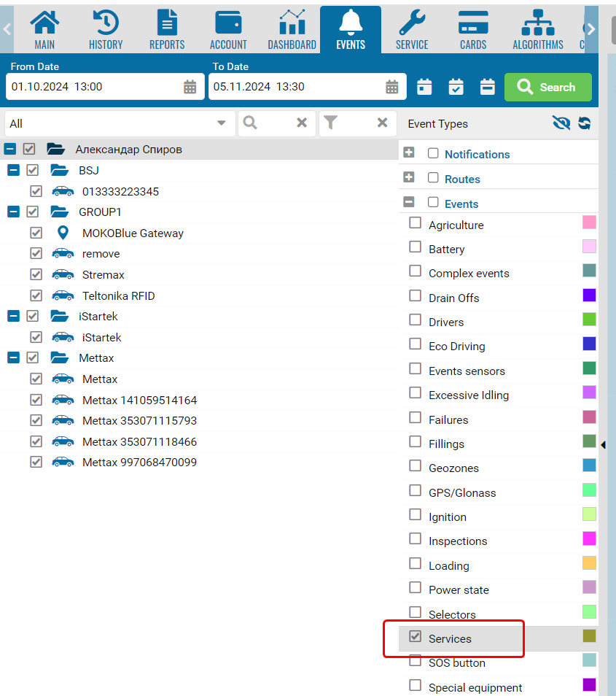Click the Routes event type link
Viewport: 616px width, 696px height.
[x=462, y=179]
